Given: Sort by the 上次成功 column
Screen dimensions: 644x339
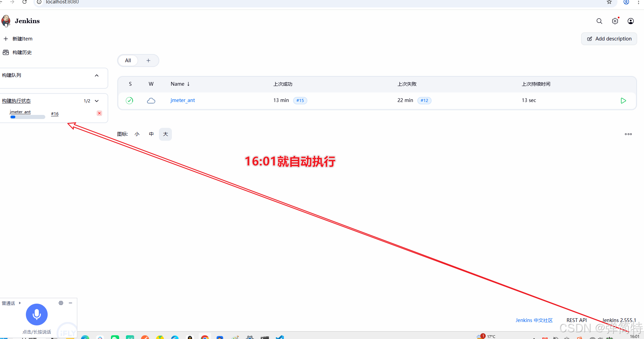Looking at the screenshot, I should (283, 84).
